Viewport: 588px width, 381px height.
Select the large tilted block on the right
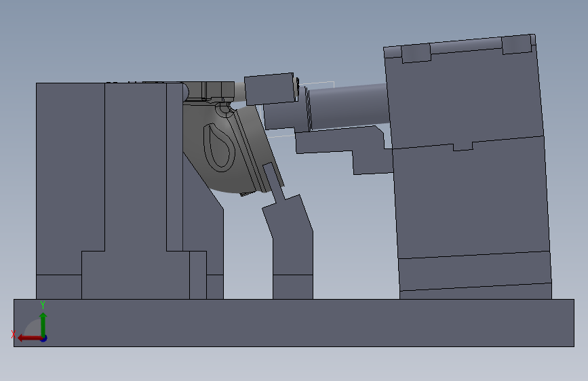468,167
